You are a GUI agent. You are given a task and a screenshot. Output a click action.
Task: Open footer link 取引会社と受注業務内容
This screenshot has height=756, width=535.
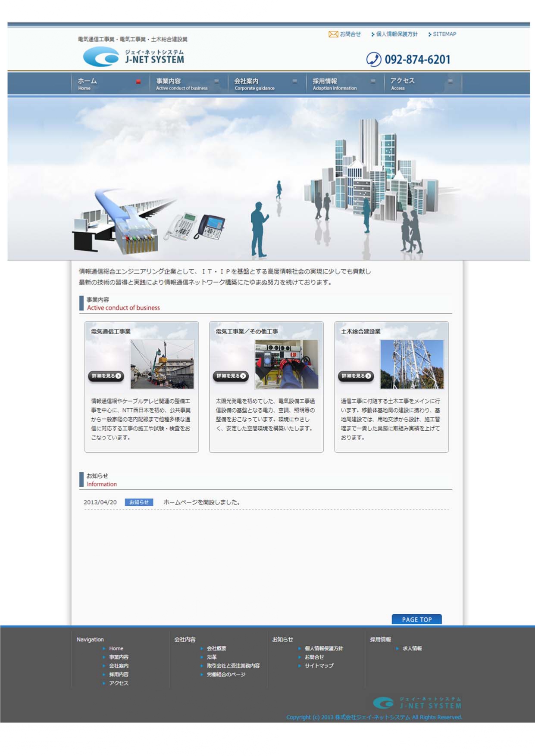[x=233, y=666]
